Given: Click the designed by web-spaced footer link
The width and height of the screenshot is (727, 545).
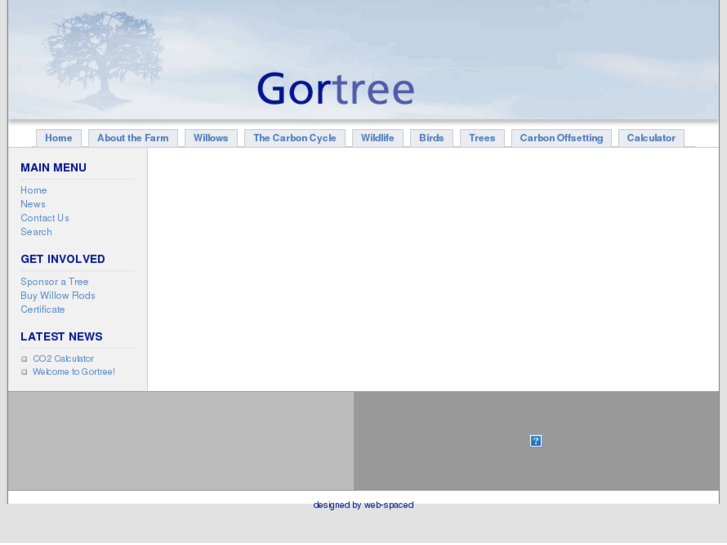Looking at the screenshot, I should (363, 505).
